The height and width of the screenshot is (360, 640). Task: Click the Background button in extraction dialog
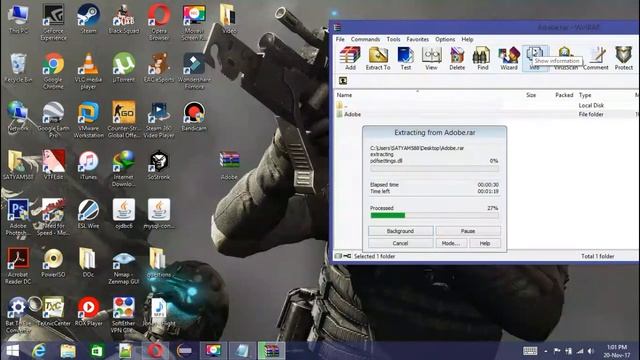400,231
